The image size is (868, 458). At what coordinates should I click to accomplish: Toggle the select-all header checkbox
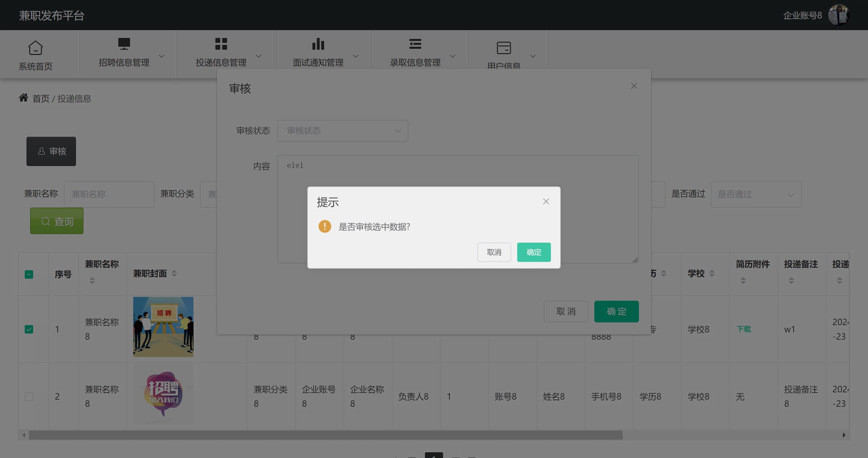click(29, 274)
